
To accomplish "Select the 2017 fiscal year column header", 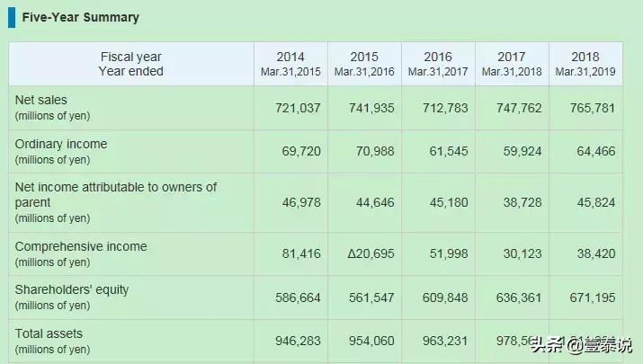I will (512, 64).
